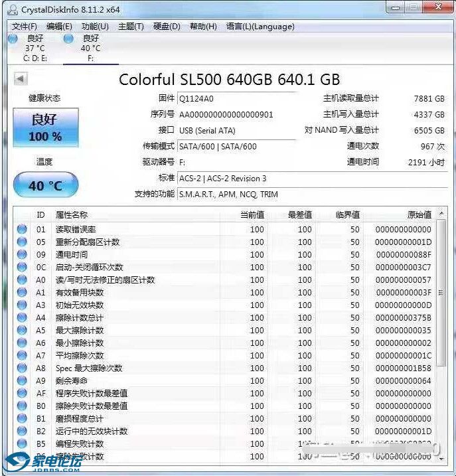456x476 pixels.
Task: Click status icon for attribute A6 最小擦除计数
Action: point(22,343)
